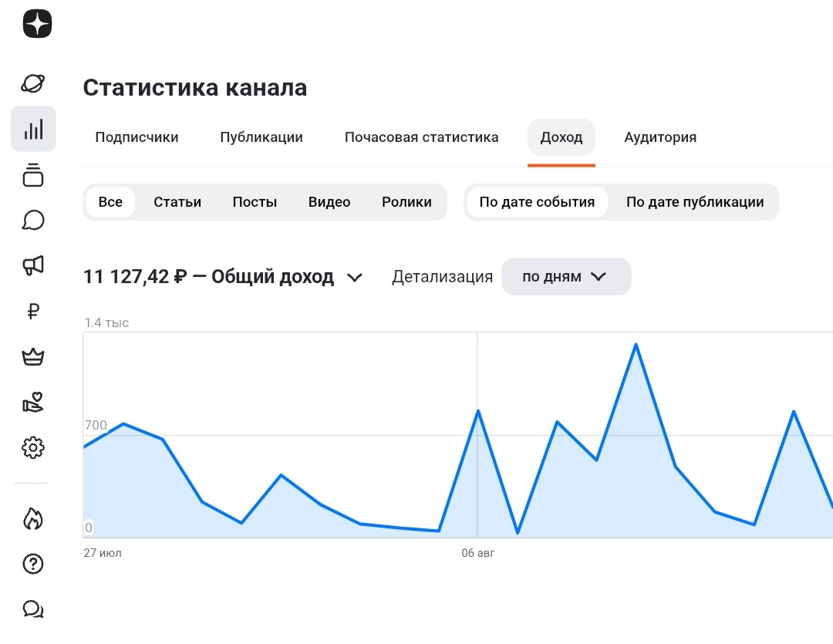This screenshot has width=833, height=644.
Task: Open the gear settings icon
Action: click(33, 448)
